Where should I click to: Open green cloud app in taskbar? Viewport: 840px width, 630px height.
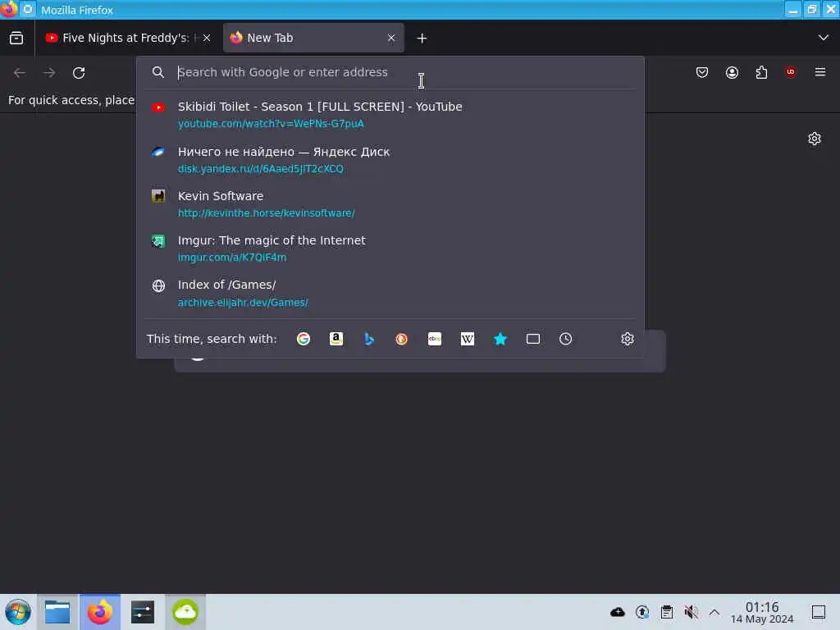[x=185, y=612]
